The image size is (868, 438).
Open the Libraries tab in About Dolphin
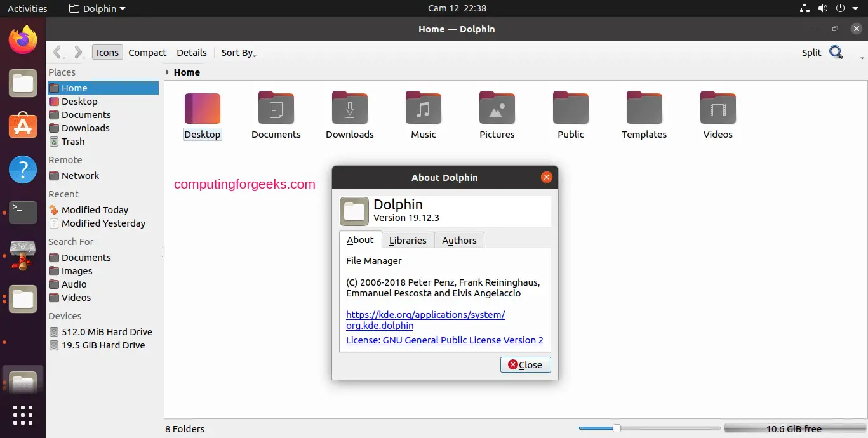point(408,240)
